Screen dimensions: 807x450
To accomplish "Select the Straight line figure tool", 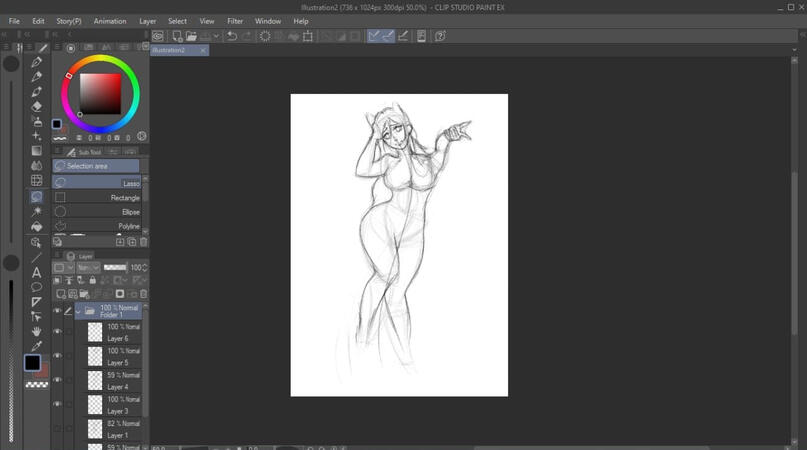I will [x=37, y=257].
